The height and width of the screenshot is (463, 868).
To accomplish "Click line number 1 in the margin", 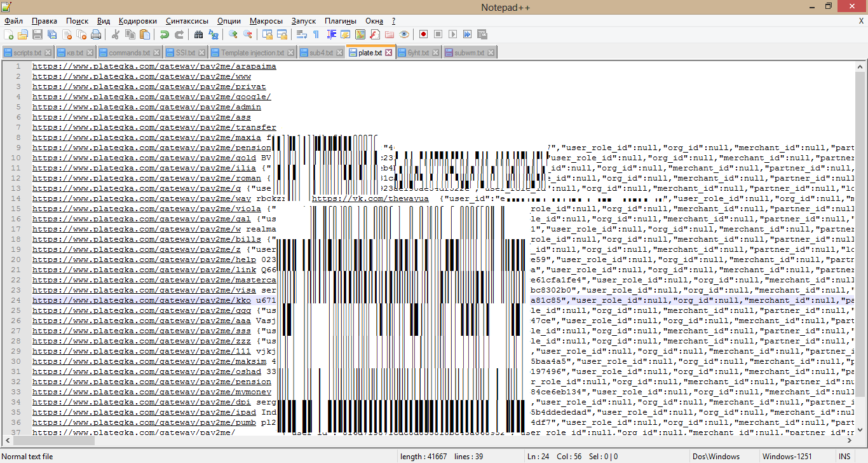I will pyautogui.click(x=18, y=66).
